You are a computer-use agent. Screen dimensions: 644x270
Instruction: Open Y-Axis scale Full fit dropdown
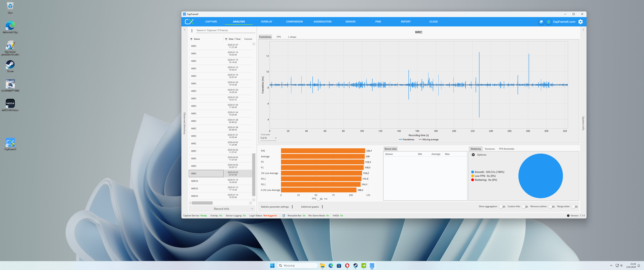268,138
